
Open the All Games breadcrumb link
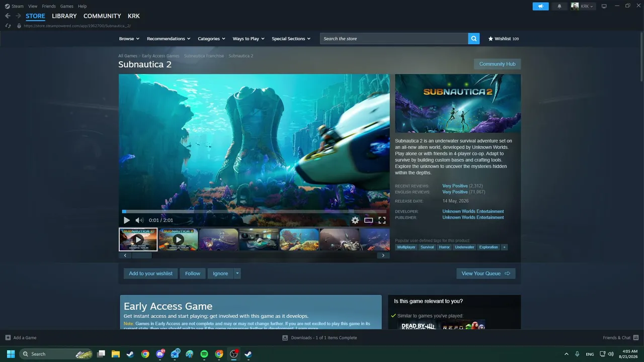pyautogui.click(x=128, y=56)
